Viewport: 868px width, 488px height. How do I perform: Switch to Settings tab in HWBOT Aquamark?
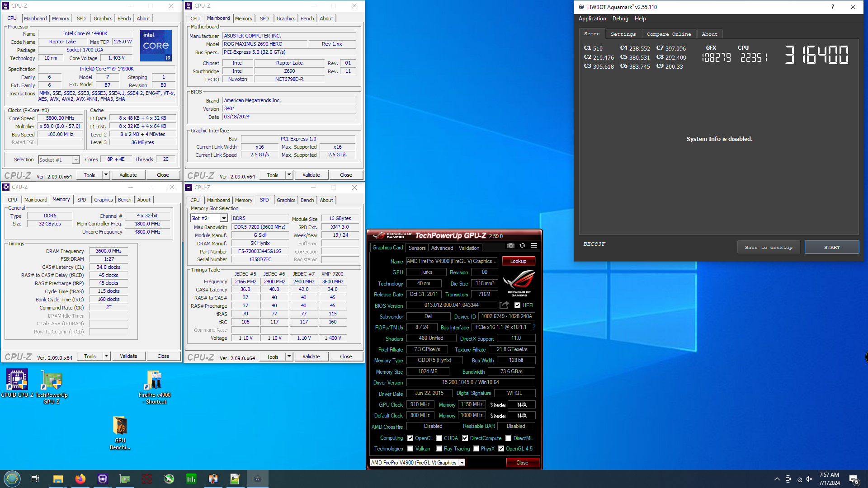tap(623, 34)
